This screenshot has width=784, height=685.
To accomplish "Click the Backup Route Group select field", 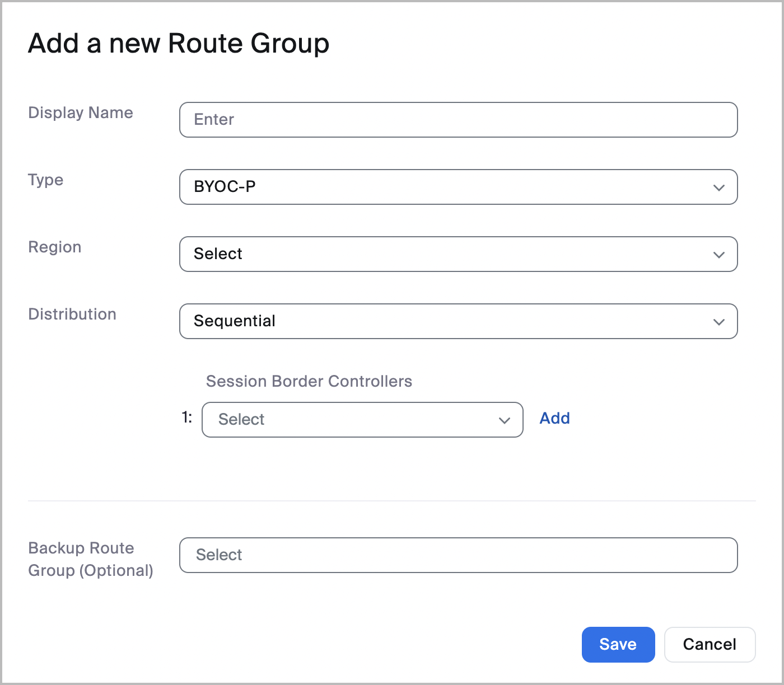I will pyautogui.click(x=458, y=555).
